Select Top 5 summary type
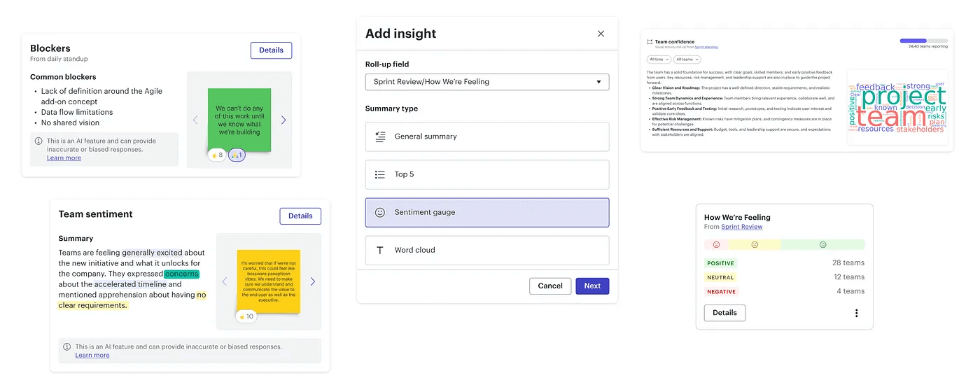 [487, 174]
